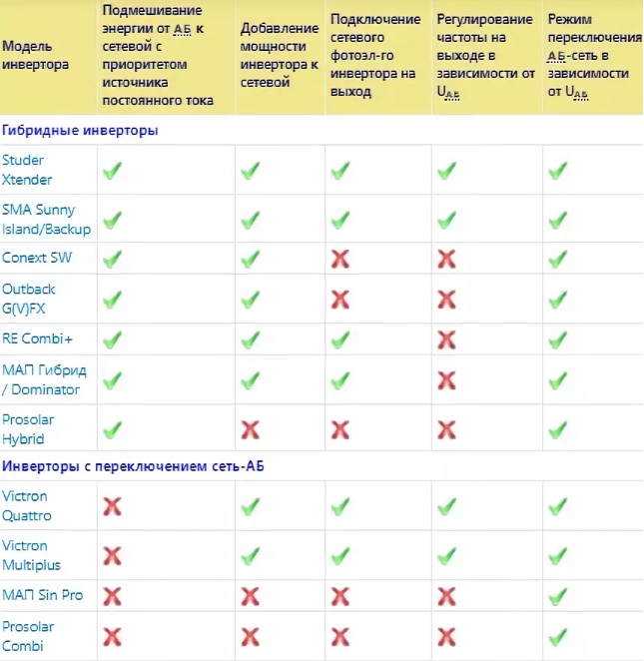
Task: Select the 'Victron Quattro' model name
Action: click(27, 506)
